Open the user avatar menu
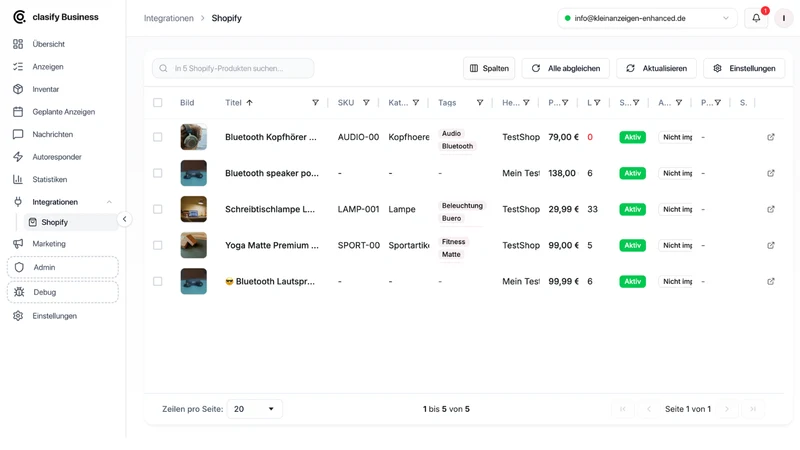Viewport: 800px width, 450px height. pyautogui.click(x=784, y=18)
